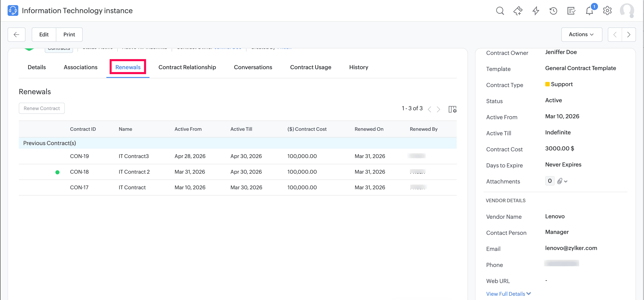Click the Lenovo vendor name value
The image size is (644, 300).
click(x=555, y=216)
